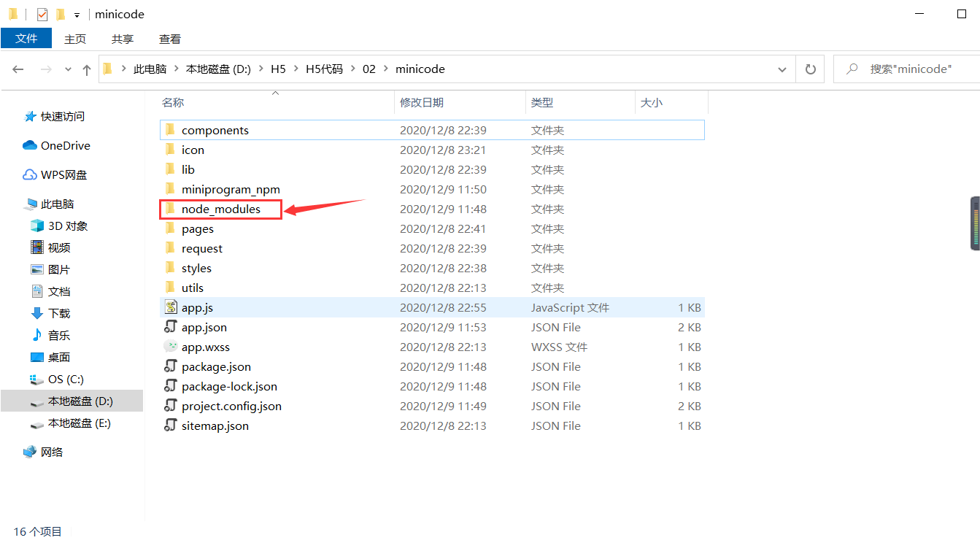This screenshot has height=543, width=980.
Task: Select the app.wxss file icon
Action: pos(171,347)
